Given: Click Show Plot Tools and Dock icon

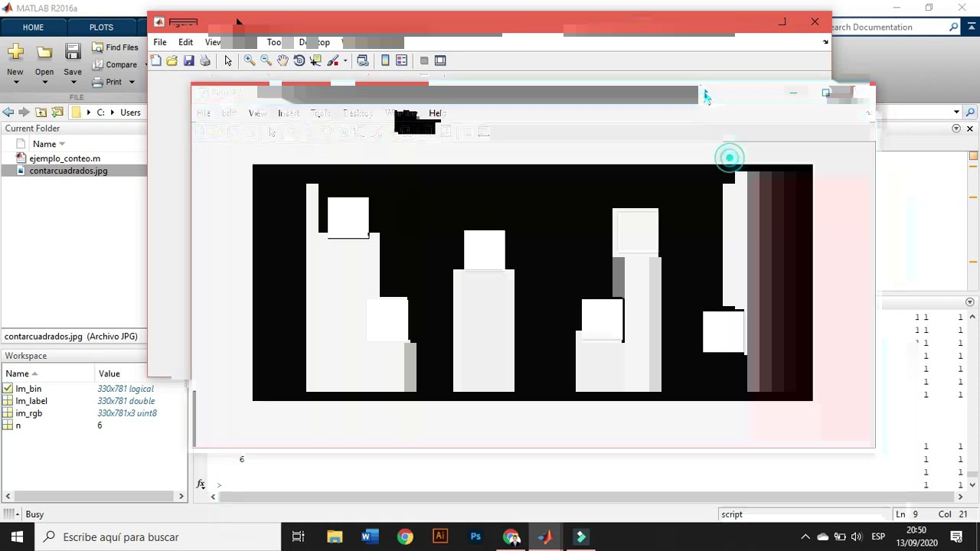Looking at the screenshot, I should click(440, 60).
